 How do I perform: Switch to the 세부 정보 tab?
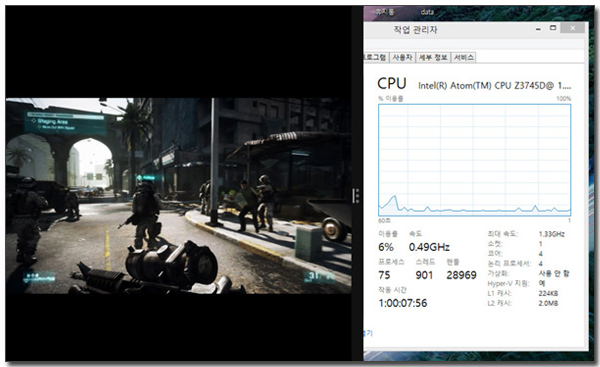pyautogui.click(x=433, y=57)
